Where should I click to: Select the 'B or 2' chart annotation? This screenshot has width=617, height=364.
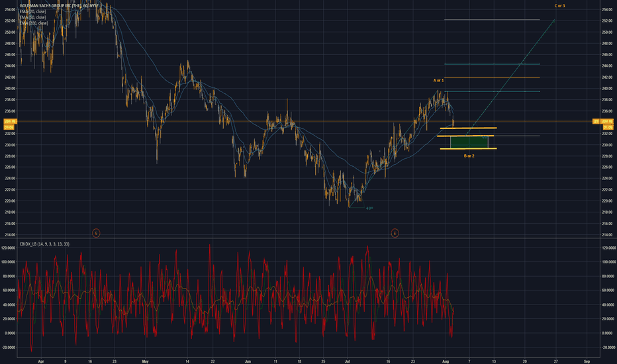click(469, 156)
